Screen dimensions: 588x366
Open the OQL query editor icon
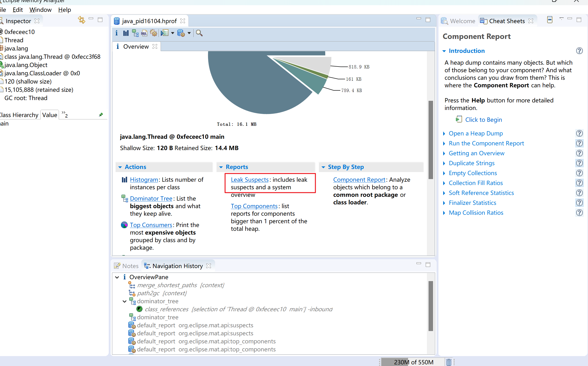point(144,33)
